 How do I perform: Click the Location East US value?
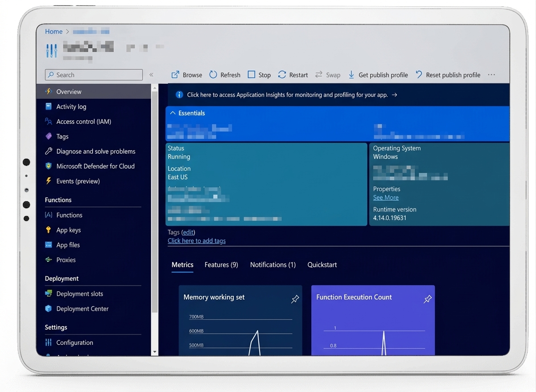click(177, 177)
